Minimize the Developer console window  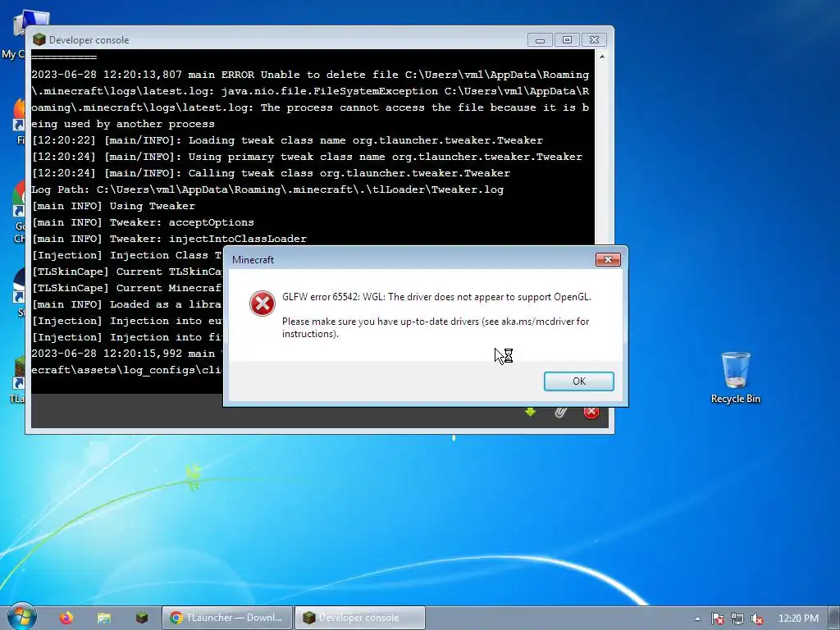[540, 40]
